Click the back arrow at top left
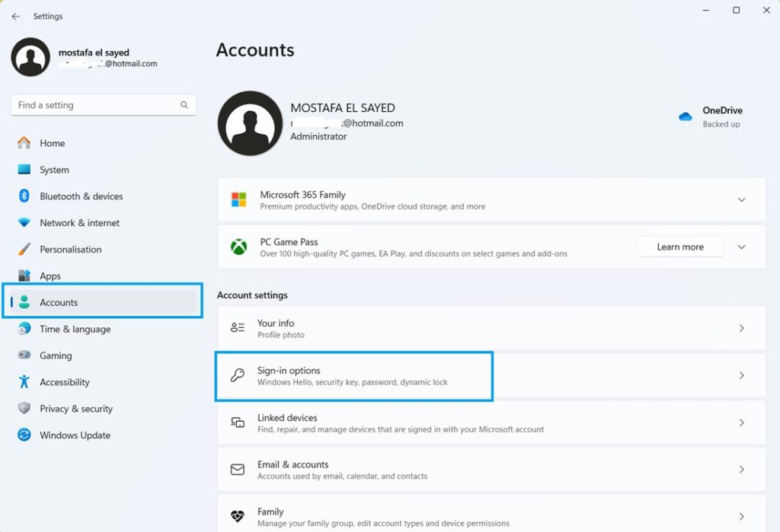This screenshot has width=780, height=532. (14, 15)
